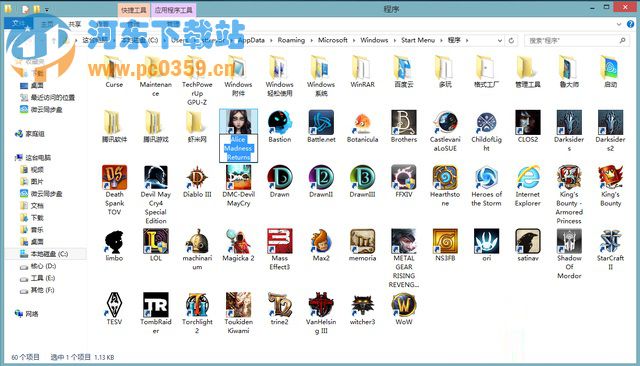
Task: Select the Brothers game shortcut
Action: point(404,122)
